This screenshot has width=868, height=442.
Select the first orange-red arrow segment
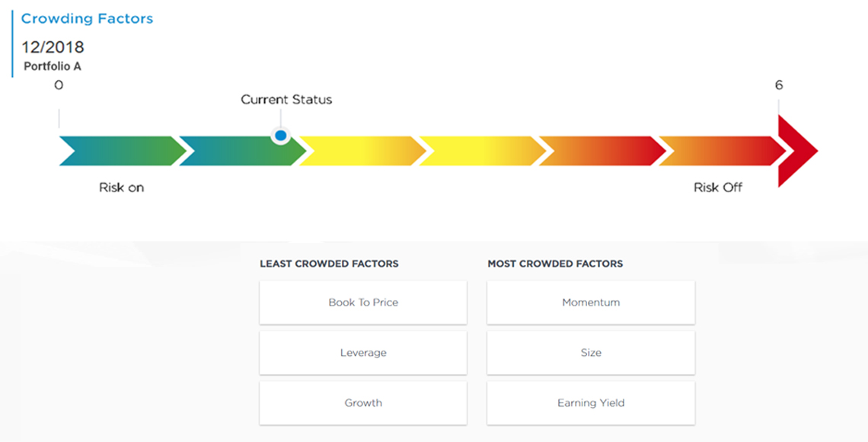pos(603,151)
